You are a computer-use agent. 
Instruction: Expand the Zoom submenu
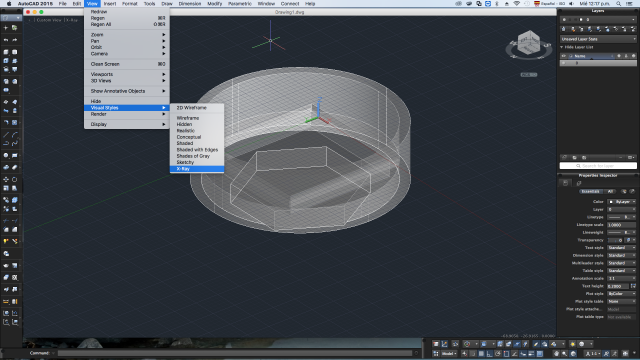(x=127, y=35)
